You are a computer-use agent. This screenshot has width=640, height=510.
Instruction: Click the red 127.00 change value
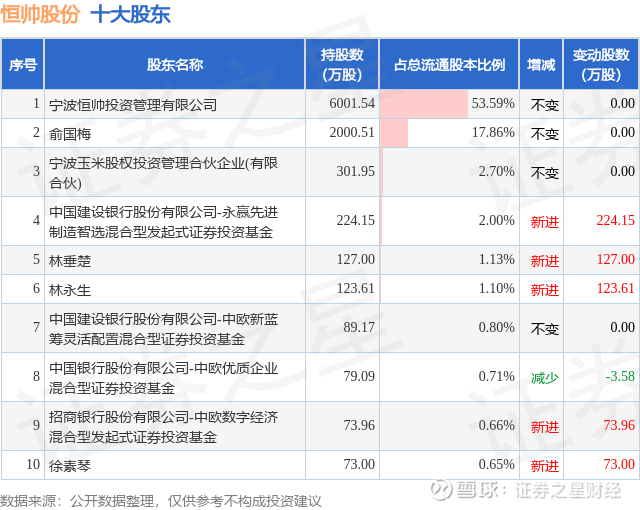pyautogui.click(x=616, y=259)
